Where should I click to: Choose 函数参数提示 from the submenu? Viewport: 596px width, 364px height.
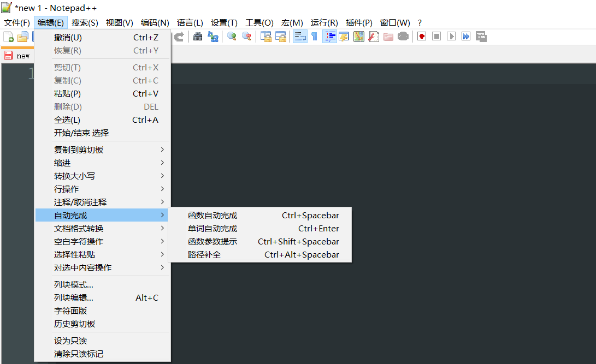click(260, 241)
